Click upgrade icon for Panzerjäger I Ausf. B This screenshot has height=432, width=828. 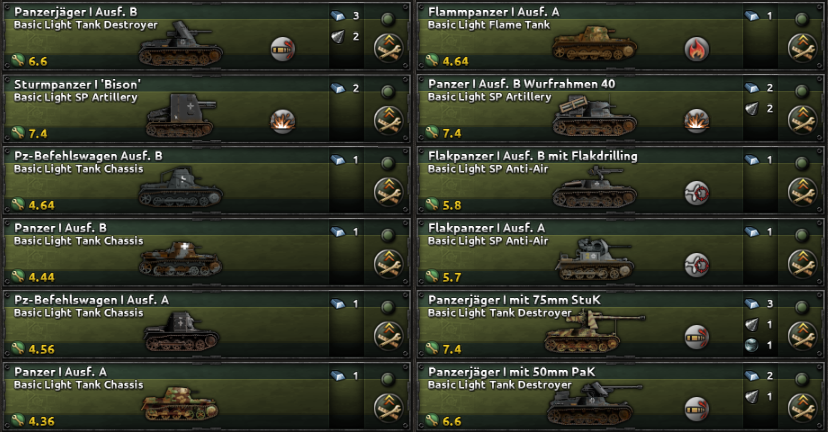coord(388,49)
